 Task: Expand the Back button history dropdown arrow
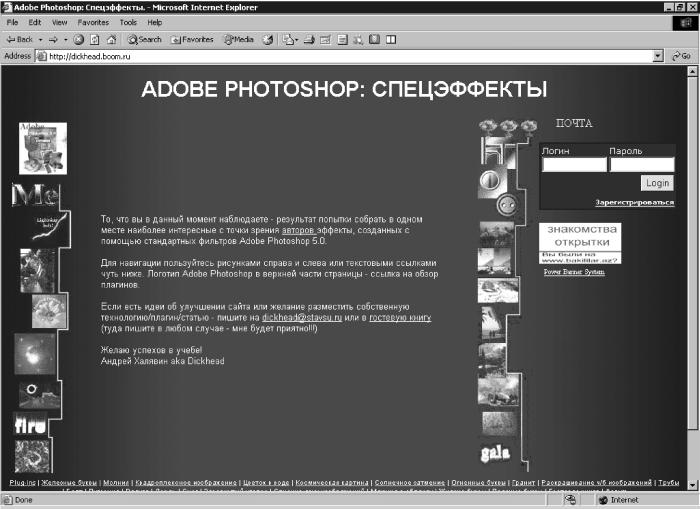pyautogui.click(x=40, y=40)
